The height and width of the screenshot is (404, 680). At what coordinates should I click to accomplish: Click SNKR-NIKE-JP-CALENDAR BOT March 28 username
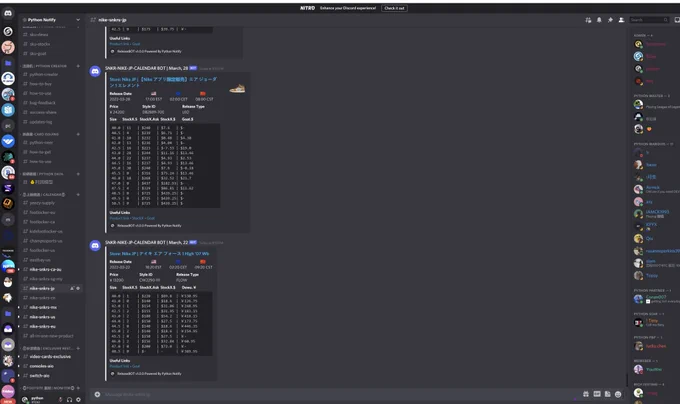(x=147, y=68)
